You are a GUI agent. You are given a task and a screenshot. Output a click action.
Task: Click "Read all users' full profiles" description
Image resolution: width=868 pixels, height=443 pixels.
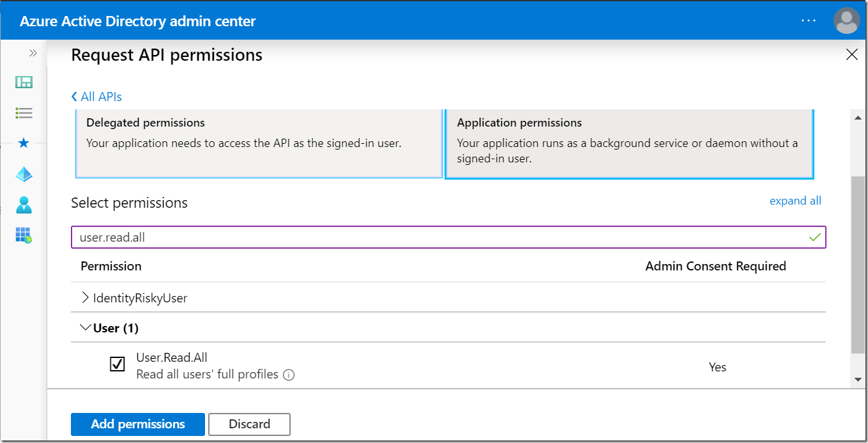(x=208, y=375)
